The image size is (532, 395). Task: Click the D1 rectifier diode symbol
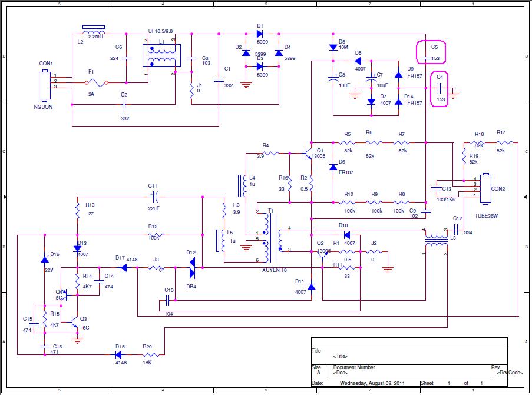pyautogui.click(x=260, y=34)
